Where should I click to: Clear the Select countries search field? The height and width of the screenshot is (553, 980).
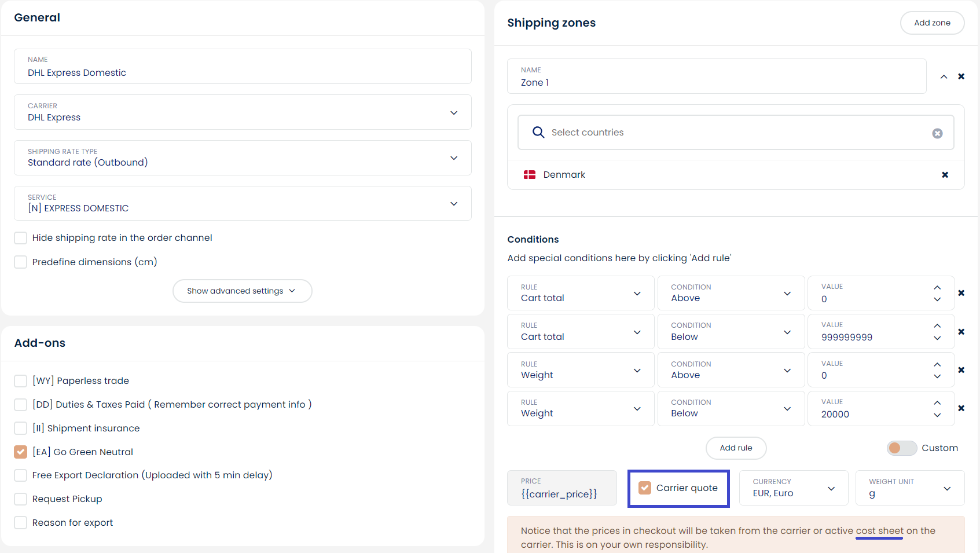point(937,133)
